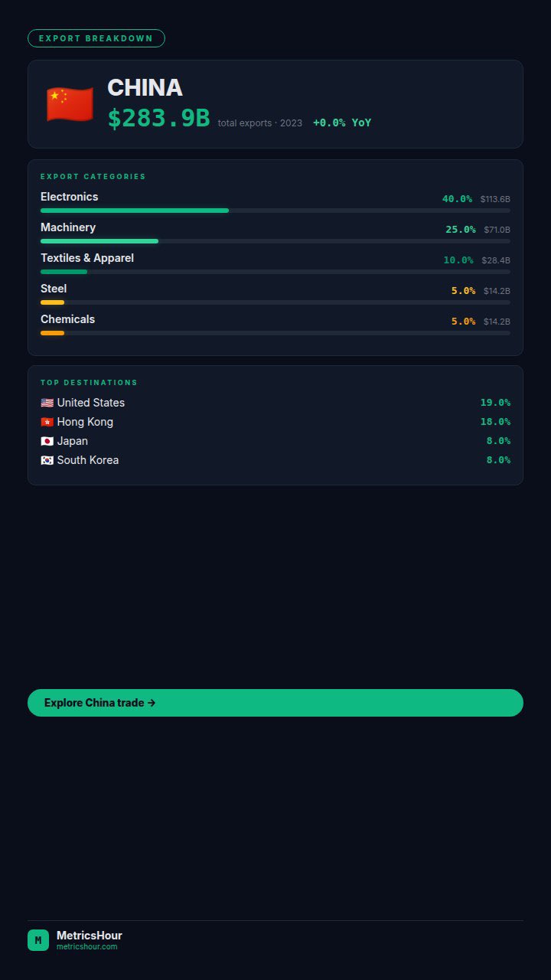Click the South Korea flag icon
Image resolution: width=551 pixels, height=980 pixels.
click(x=47, y=460)
